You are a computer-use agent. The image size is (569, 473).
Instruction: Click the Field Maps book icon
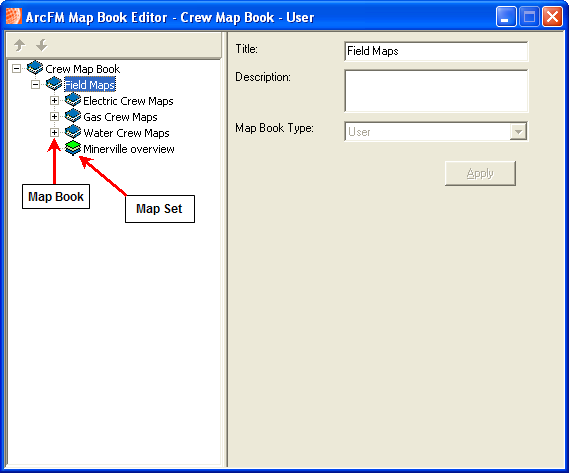(54, 84)
